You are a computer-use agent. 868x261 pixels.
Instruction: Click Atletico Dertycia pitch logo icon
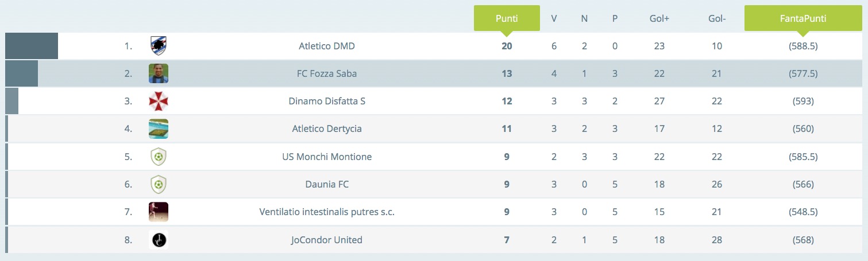point(158,128)
